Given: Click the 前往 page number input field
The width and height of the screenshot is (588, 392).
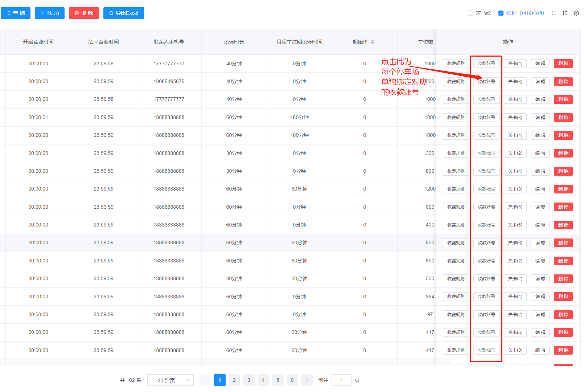Looking at the screenshot, I should [x=341, y=380].
